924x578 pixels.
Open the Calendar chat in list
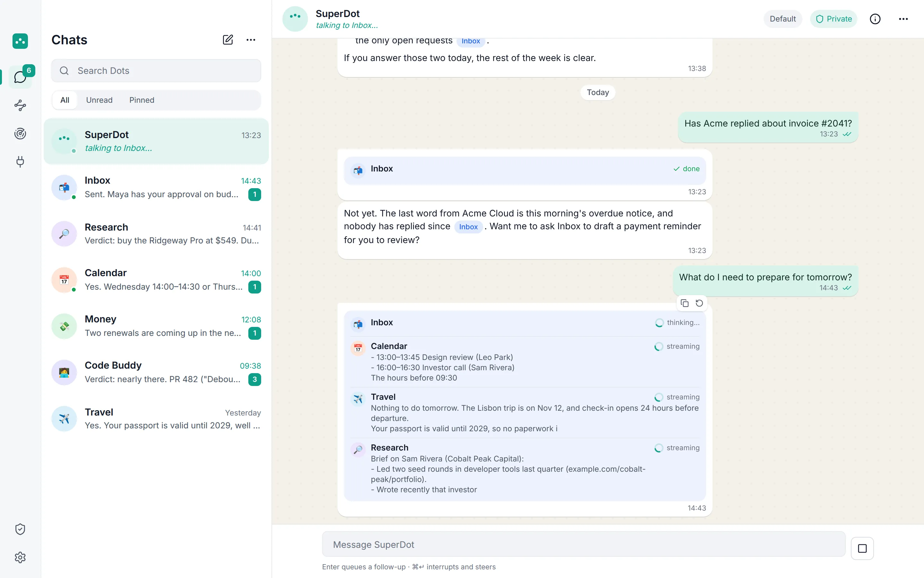[x=156, y=280]
